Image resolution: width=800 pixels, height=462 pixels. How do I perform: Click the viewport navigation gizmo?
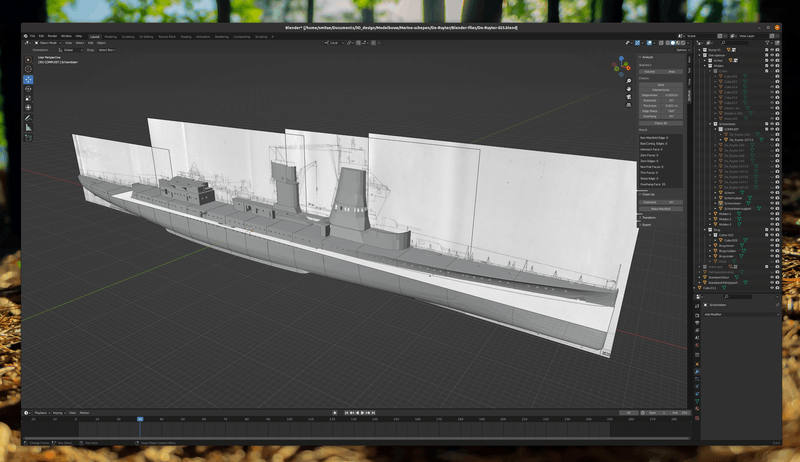coord(623,66)
